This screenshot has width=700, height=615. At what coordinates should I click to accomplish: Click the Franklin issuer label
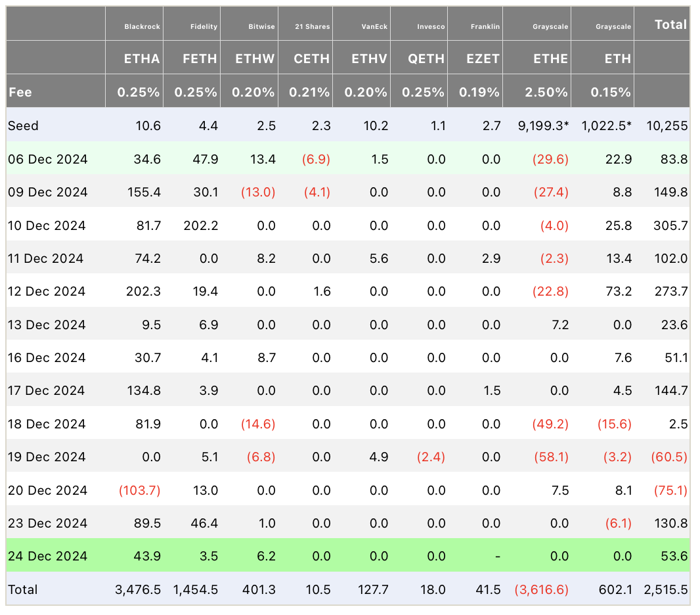pyautogui.click(x=485, y=27)
